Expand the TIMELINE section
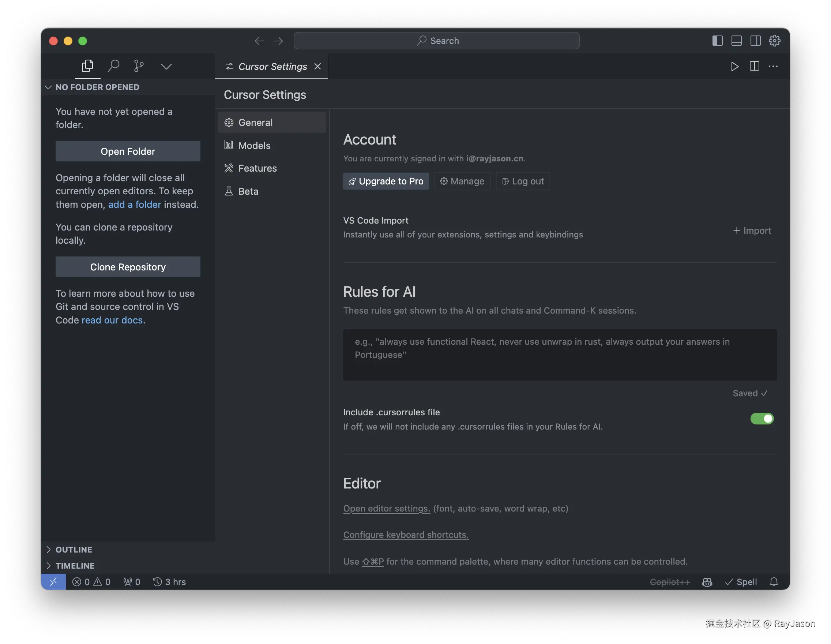Viewport: 831px width, 644px height. [x=75, y=566]
